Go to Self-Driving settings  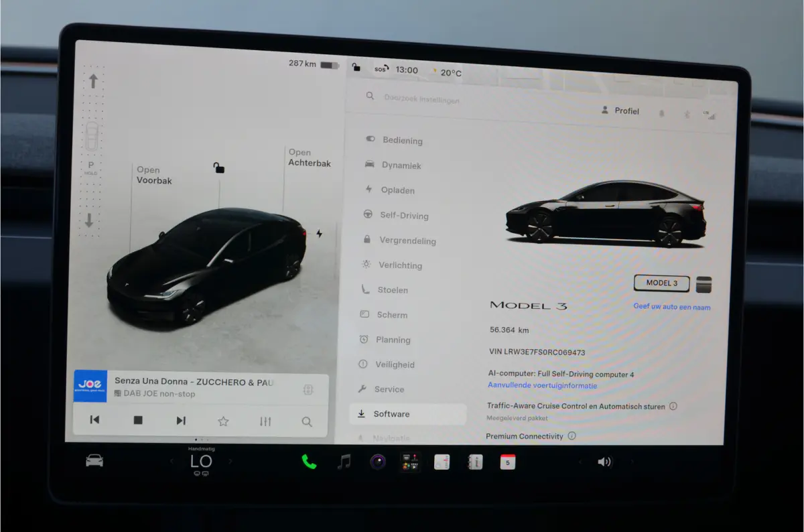[396, 215]
